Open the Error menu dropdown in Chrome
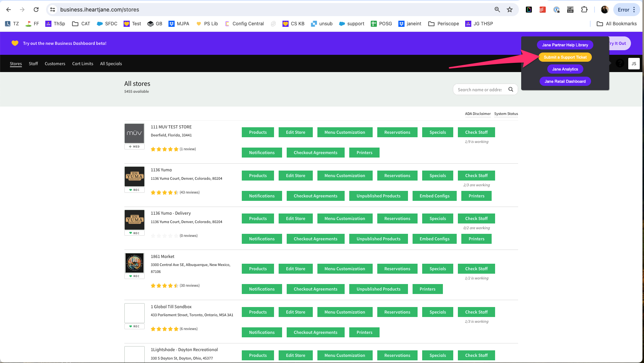 click(626, 10)
